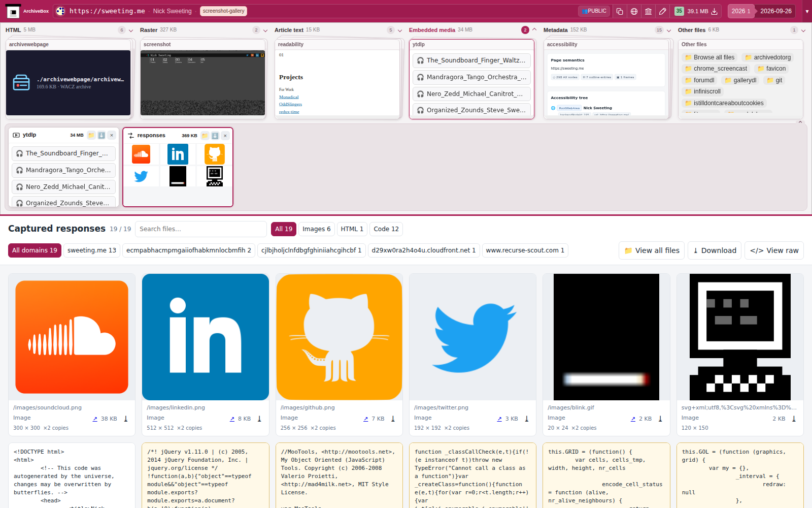
Task: Filter by domain sweeting.me 13
Action: 92,250
